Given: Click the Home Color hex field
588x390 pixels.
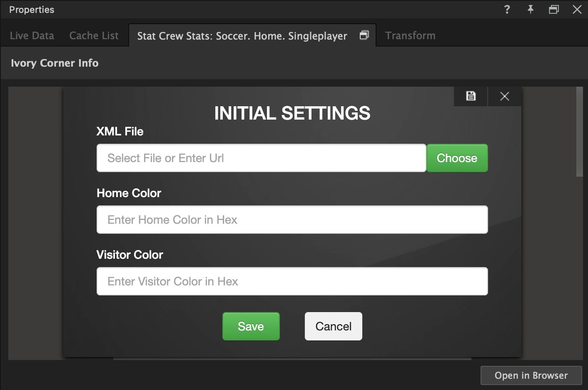Looking at the screenshot, I should (x=292, y=220).
